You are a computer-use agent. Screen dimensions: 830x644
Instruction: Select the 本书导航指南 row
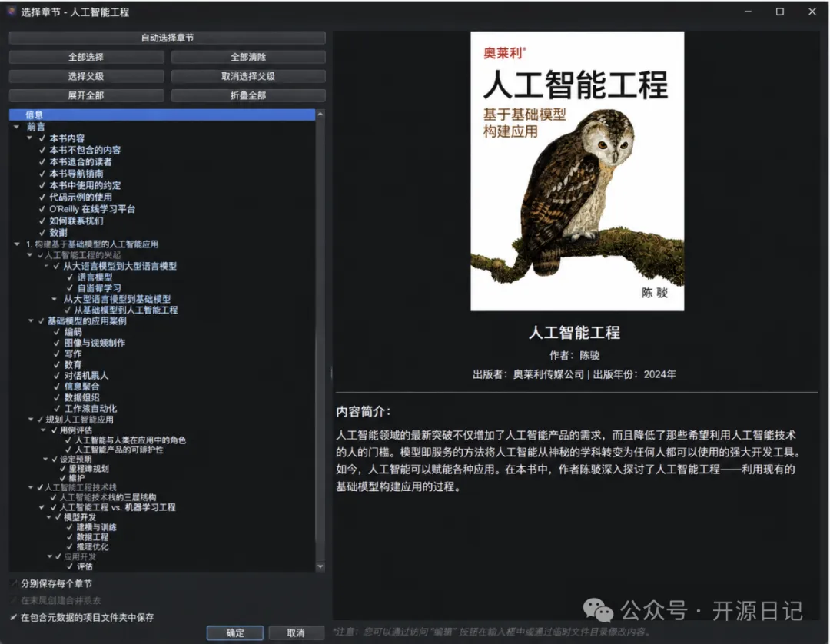tap(76, 174)
